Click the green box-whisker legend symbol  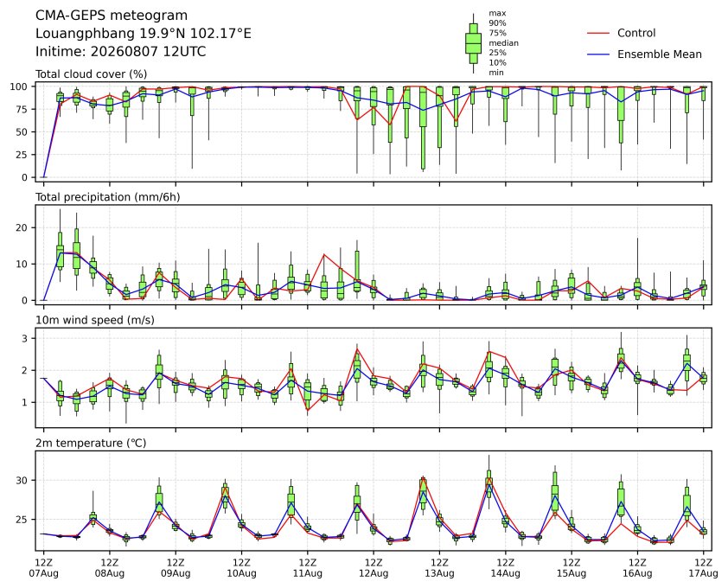[x=473, y=43]
